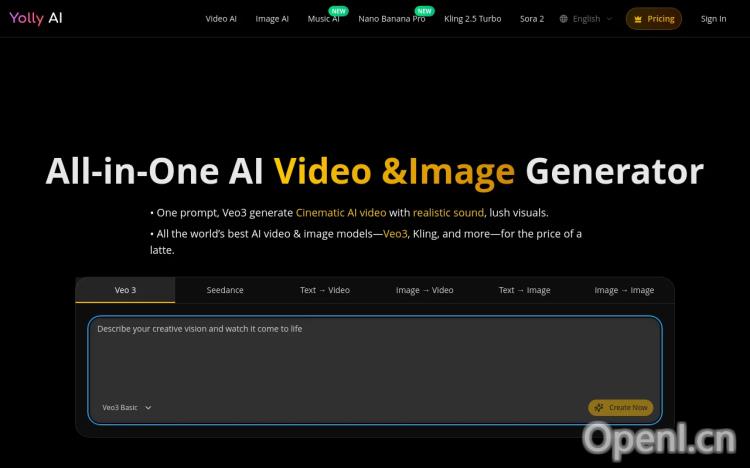Viewport: 750px width, 468px height.
Task: Switch to the Image → Image tab
Action: click(624, 290)
